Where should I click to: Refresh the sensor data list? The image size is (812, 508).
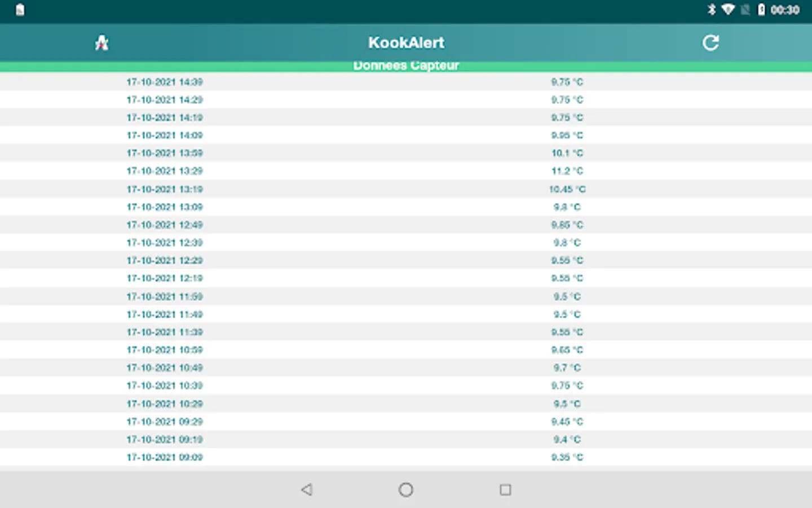pos(710,43)
